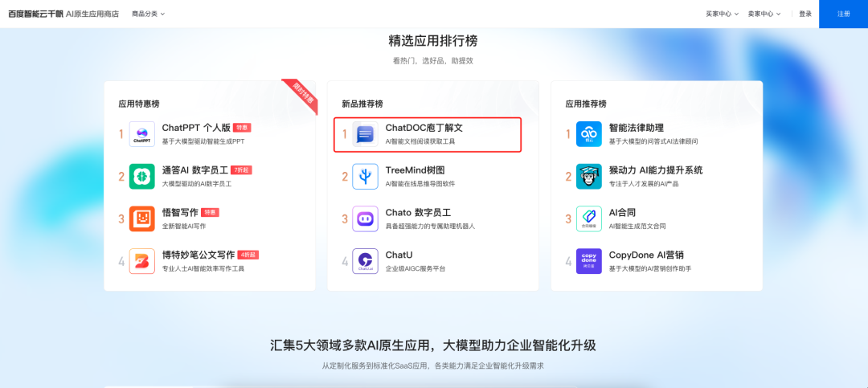The height and width of the screenshot is (388, 868).
Task: Expand the 卖家中心 menu
Action: (x=764, y=14)
